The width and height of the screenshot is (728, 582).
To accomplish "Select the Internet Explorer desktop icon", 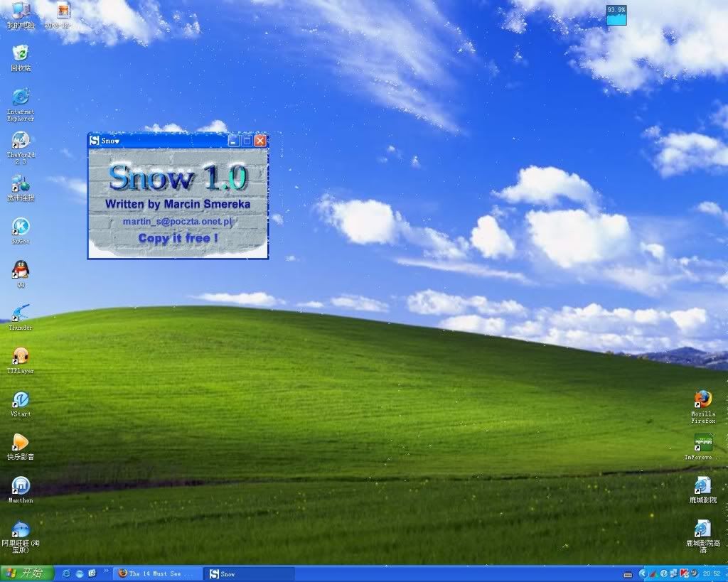I will [21, 104].
